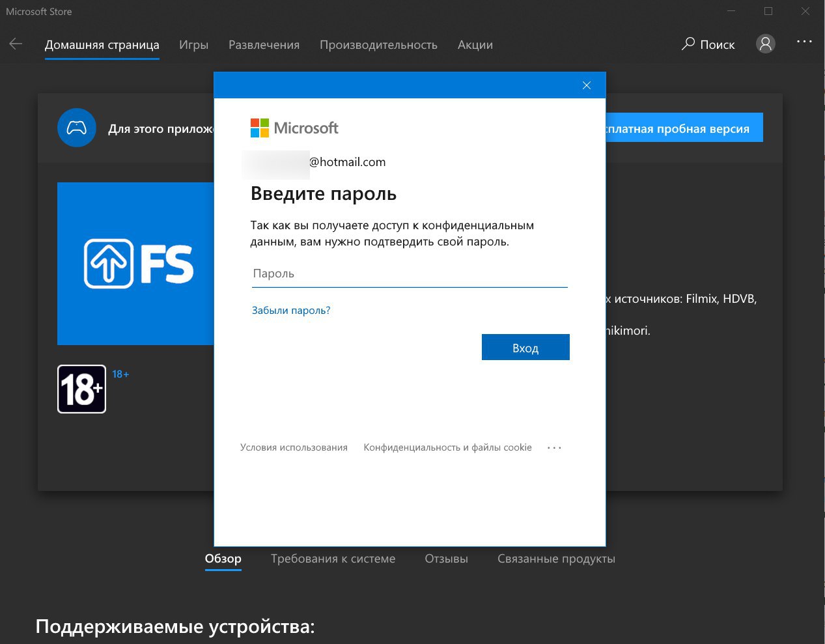Select the Отзывы tab
Screen dimensions: 825x644
(x=446, y=559)
